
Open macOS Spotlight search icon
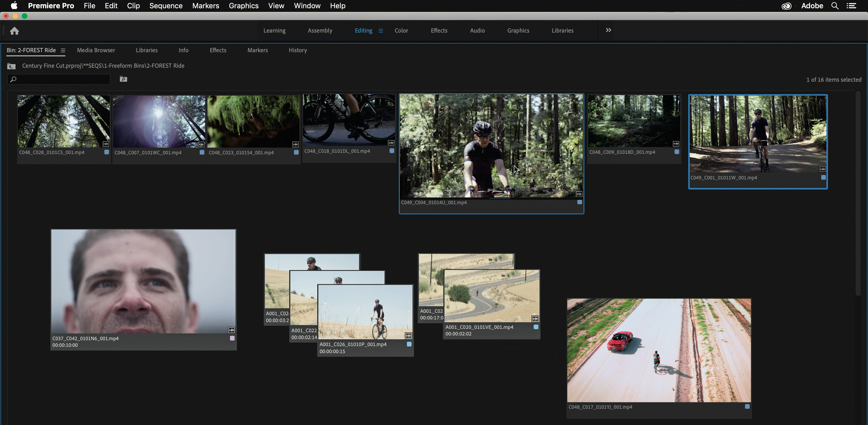[835, 6]
